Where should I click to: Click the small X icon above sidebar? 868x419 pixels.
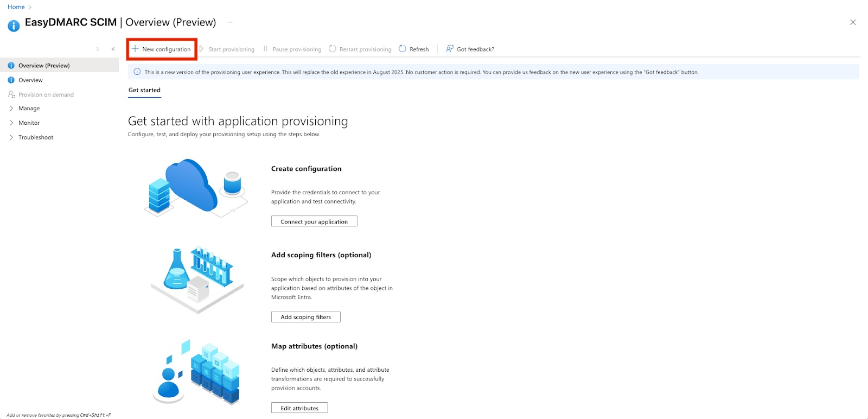coord(98,49)
